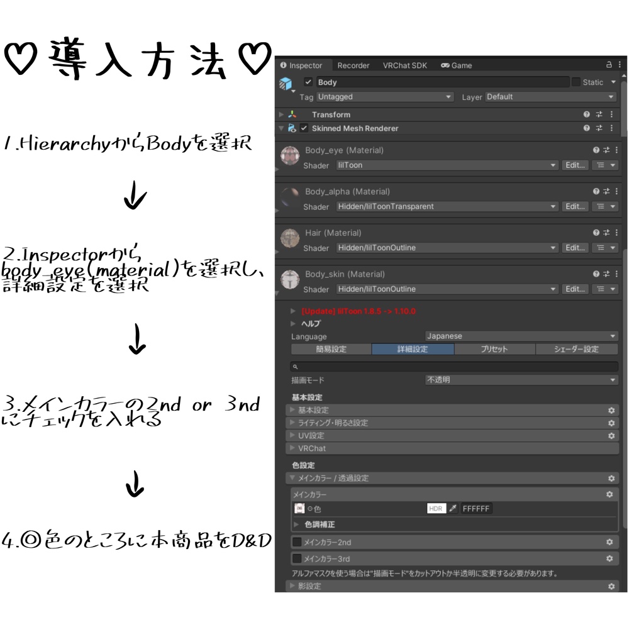Open the Transform component help icon
The image size is (644, 644).
point(586,114)
